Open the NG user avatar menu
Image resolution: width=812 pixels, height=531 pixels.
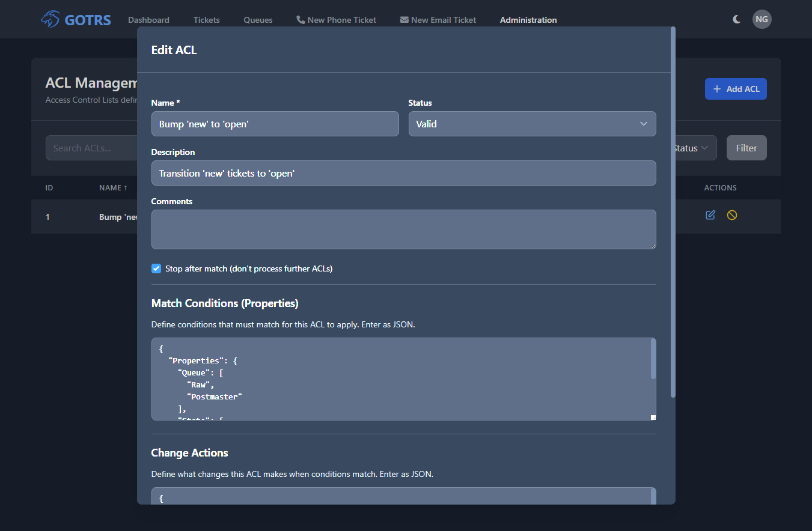click(762, 19)
